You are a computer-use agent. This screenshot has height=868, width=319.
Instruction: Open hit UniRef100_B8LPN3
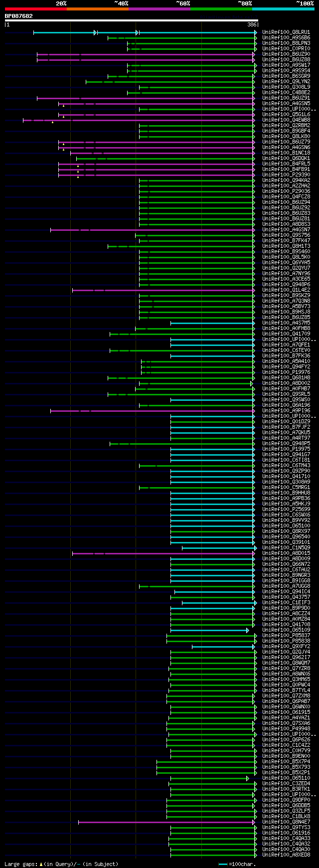click(286, 43)
